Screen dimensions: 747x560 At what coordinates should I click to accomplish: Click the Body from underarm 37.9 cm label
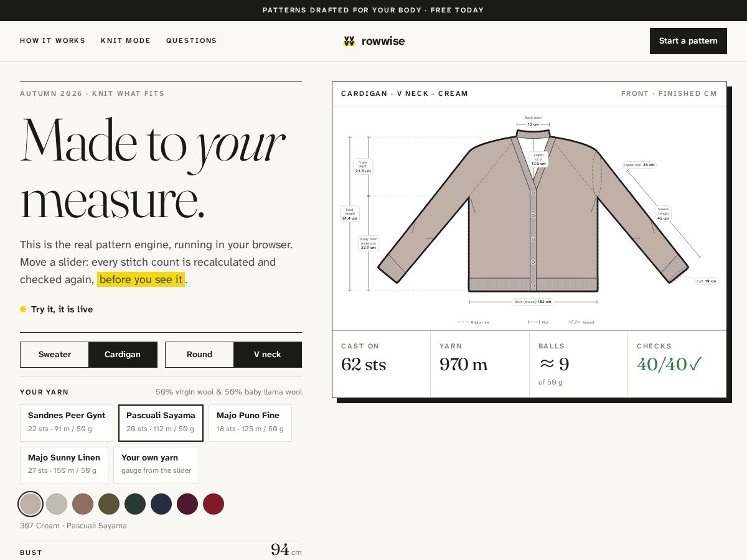click(369, 243)
